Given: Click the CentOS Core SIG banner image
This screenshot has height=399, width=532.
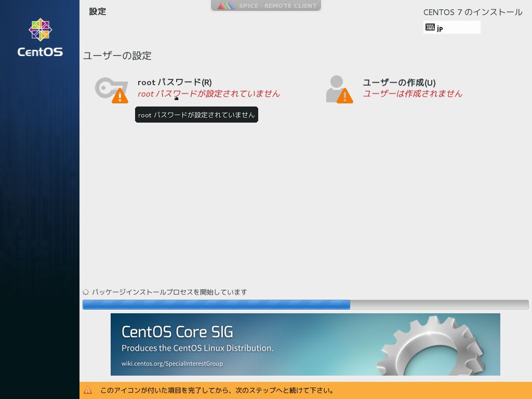Looking at the screenshot, I should click(x=305, y=344).
